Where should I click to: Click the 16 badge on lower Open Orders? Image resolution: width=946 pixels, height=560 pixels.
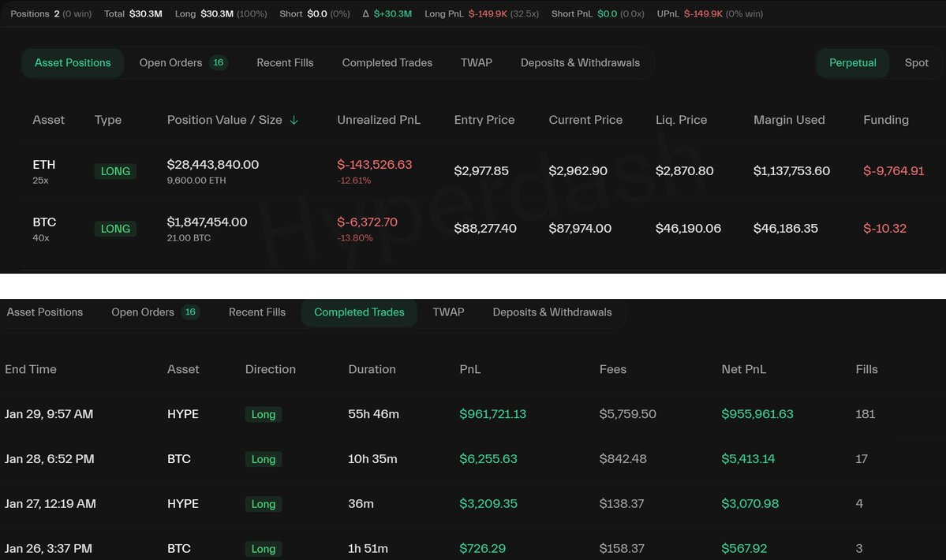coord(190,312)
